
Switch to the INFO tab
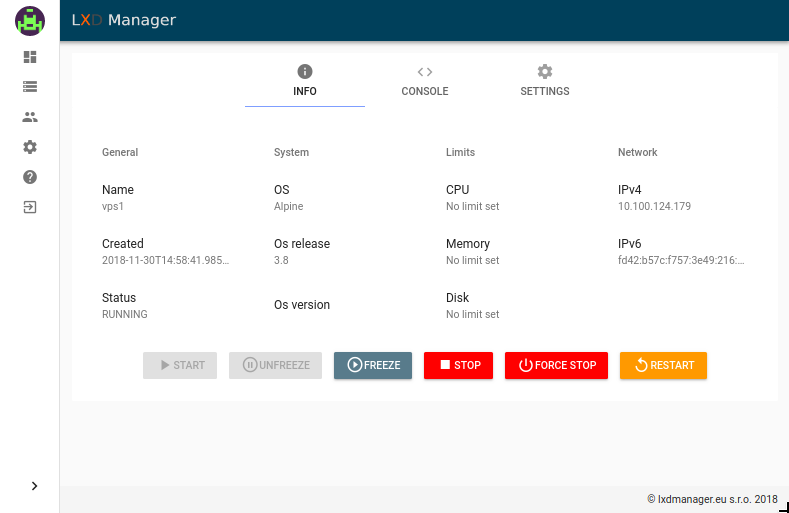click(x=305, y=82)
